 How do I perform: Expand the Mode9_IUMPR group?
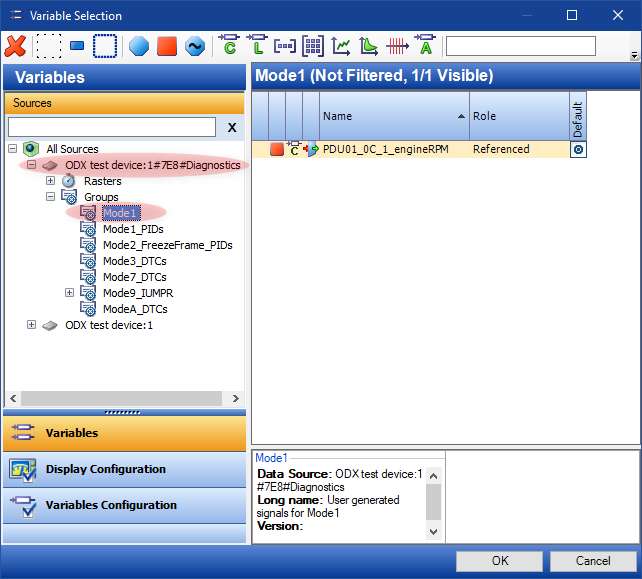[x=69, y=293]
